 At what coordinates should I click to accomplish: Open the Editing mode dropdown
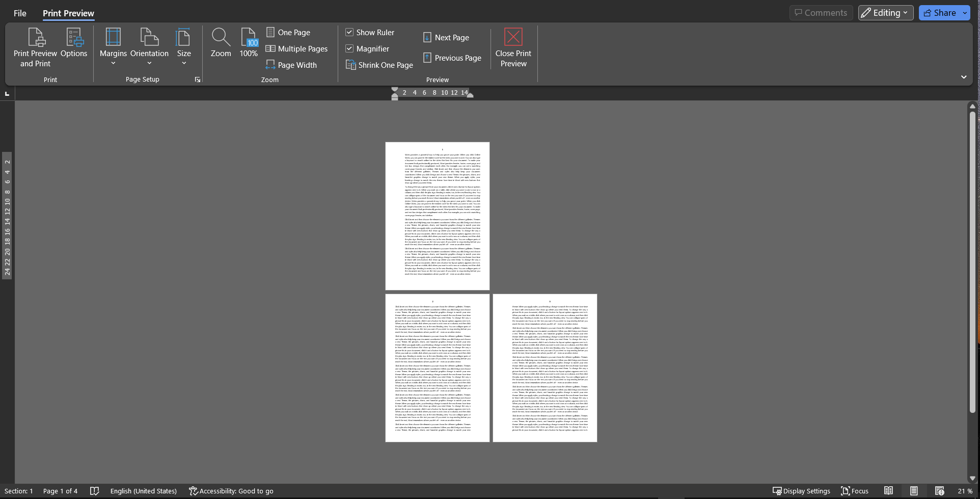click(x=885, y=13)
